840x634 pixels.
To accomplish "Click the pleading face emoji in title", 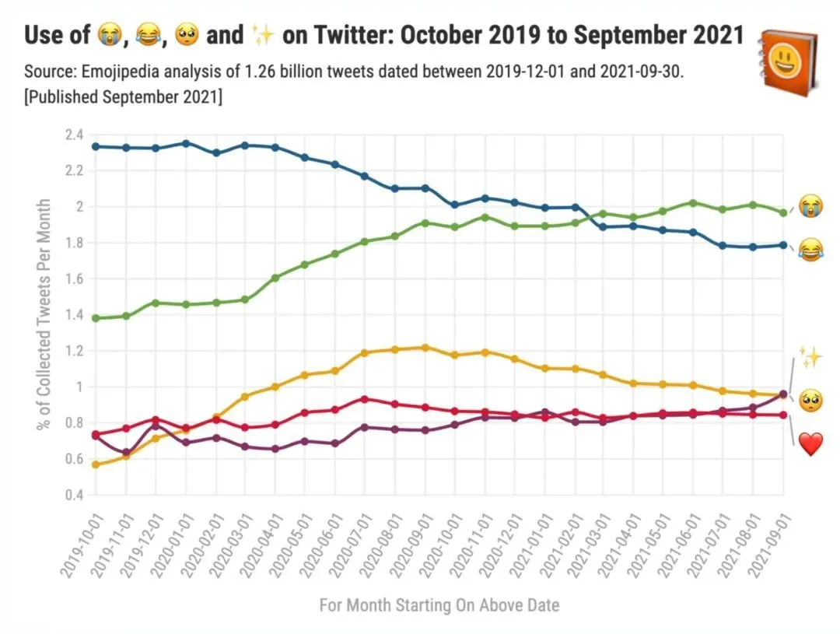I will coord(185,35).
